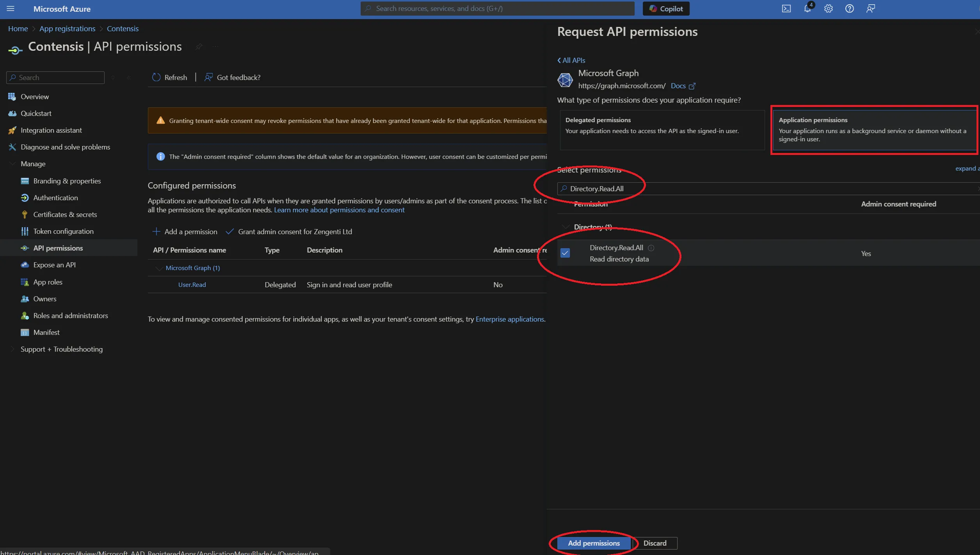Collapse the Directory (1) group
980x555 pixels.
565,227
